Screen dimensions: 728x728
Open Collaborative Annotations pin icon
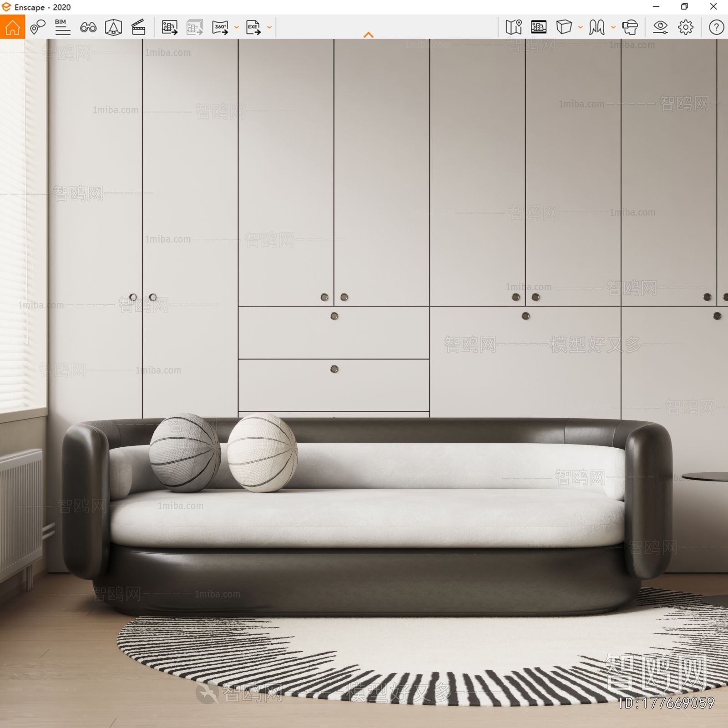pyautogui.click(x=38, y=27)
